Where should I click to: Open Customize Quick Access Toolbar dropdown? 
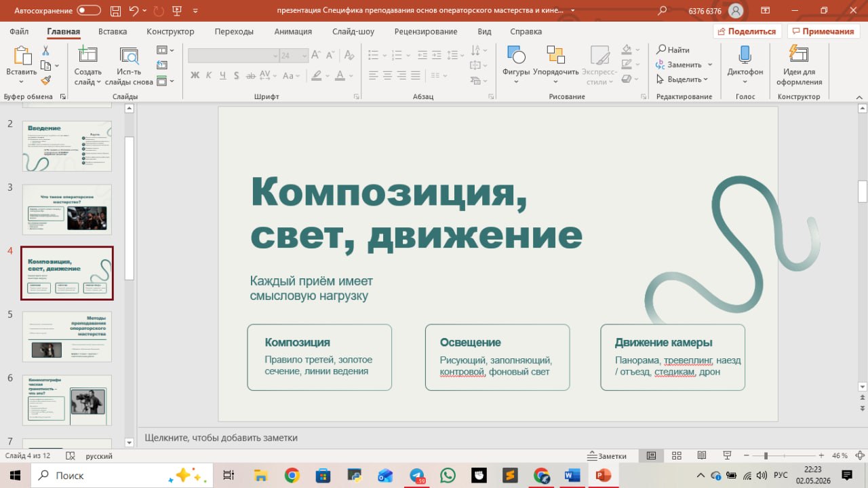196,11
